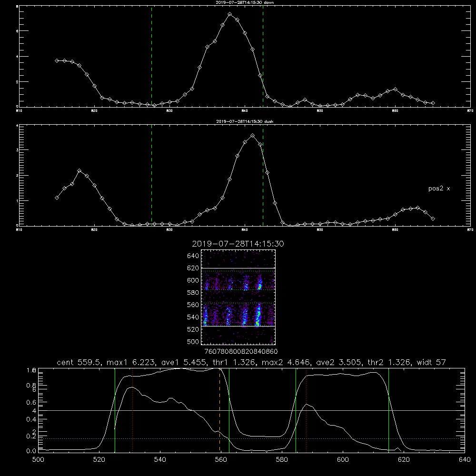Click the 600 y-axis label beside spectral image
Screen dimensions: 476x476
click(x=193, y=280)
